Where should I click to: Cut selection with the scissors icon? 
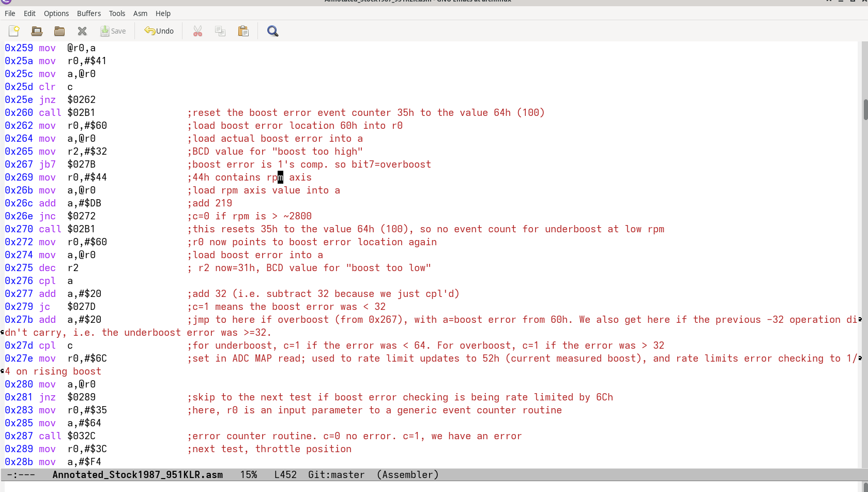197,31
